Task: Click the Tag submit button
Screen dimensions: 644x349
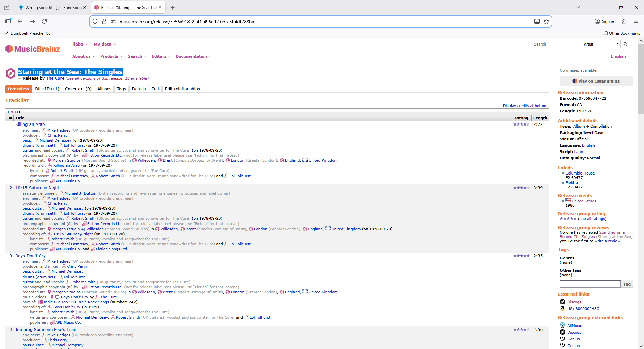Action: [627, 284]
